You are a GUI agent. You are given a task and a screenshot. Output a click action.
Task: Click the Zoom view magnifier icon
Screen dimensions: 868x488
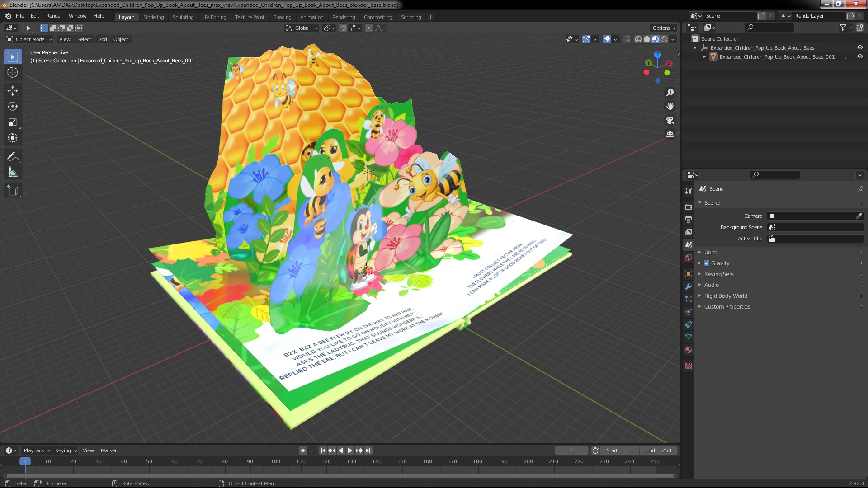point(670,93)
